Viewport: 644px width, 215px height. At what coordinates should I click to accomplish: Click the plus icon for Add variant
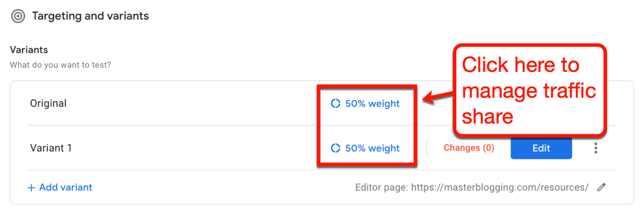coord(31,188)
